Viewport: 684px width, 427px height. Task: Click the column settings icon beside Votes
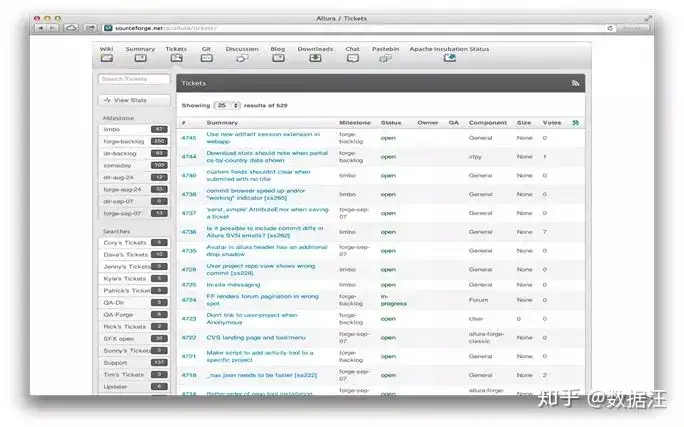575,123
